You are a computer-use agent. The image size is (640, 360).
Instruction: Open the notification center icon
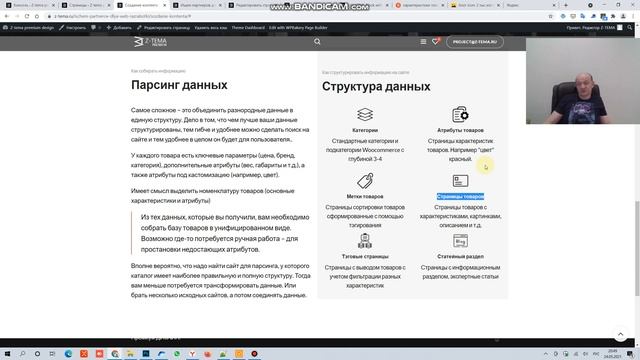[x=631, y=353]
